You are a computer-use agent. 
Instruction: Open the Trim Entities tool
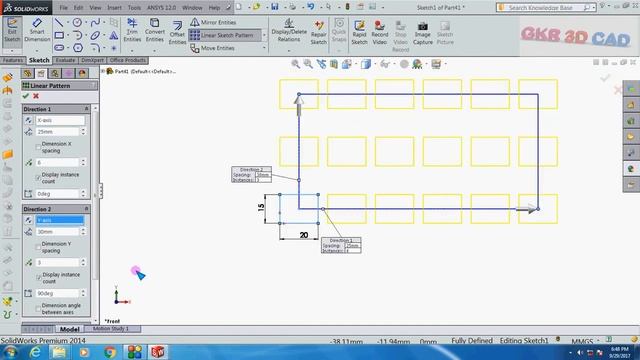[132, 31]
